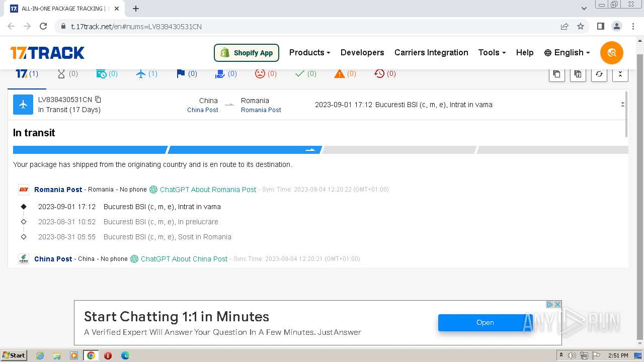Viewport: 644px width, 362px height.
Task: Select the Intrat in vama event text
Action: pyautogui.click(x=199, y=207)
